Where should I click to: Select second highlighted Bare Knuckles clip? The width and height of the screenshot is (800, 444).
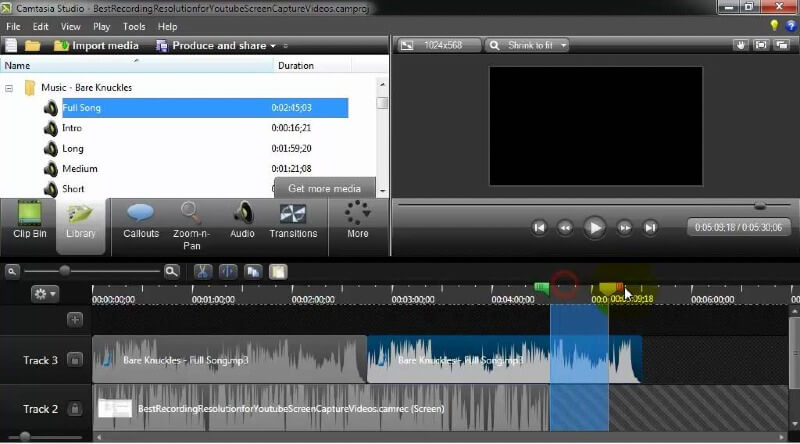pos(504,360)
